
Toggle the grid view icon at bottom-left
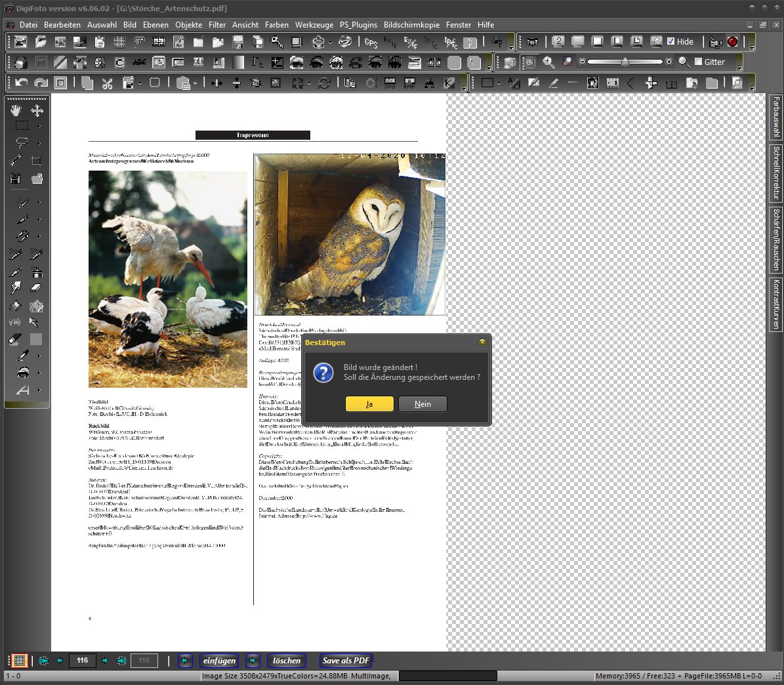19,661
